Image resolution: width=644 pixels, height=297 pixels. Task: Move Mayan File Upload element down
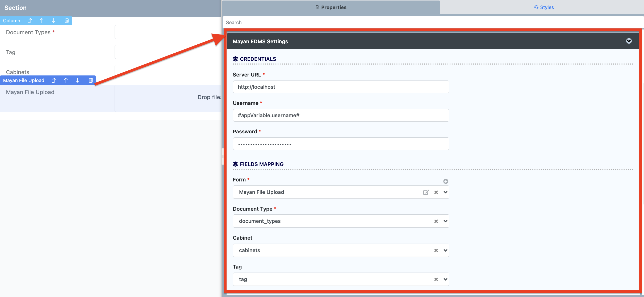coord(78,80)
